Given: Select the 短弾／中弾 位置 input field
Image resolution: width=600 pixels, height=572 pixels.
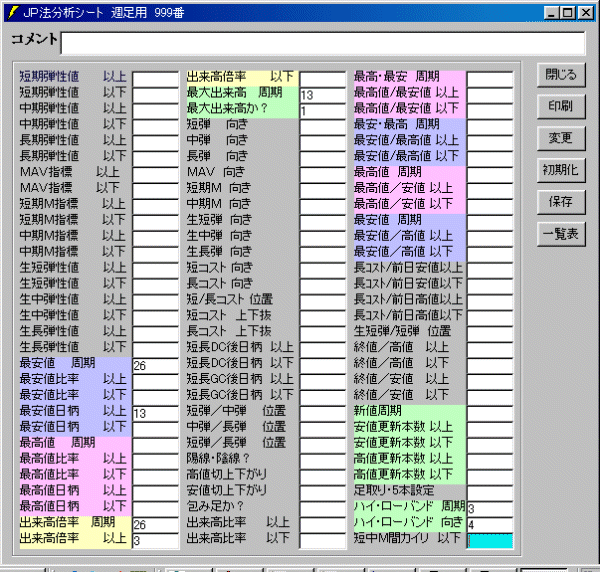Looking at the screenshot, I should 323,414.
